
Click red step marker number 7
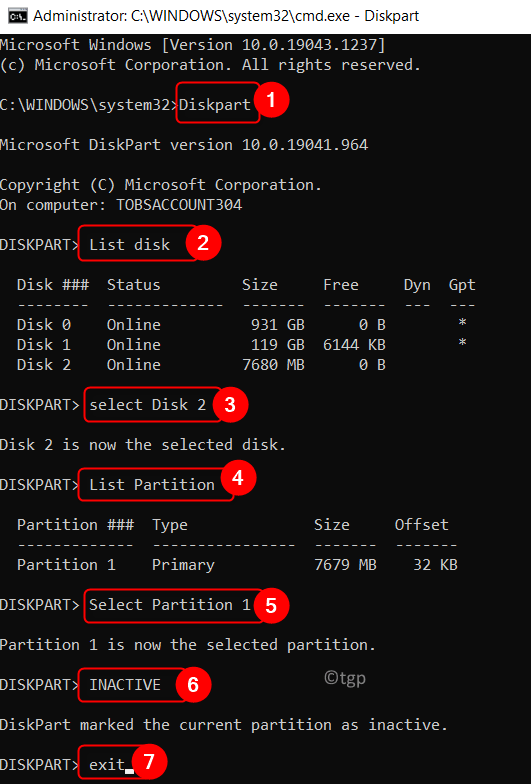click(x=149, y=762)
